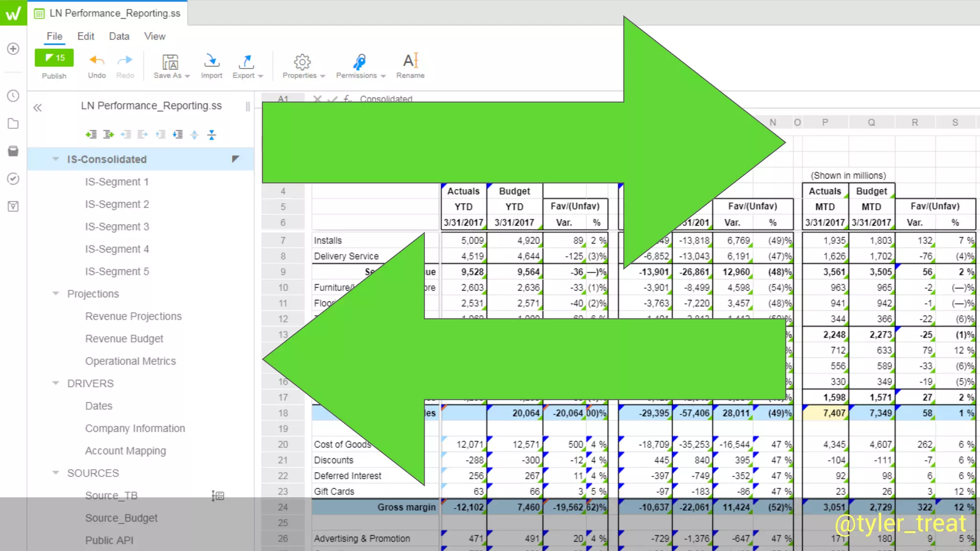980x551 pixels.
Task: Click the add sheet above icon
Action: (91, 134)
